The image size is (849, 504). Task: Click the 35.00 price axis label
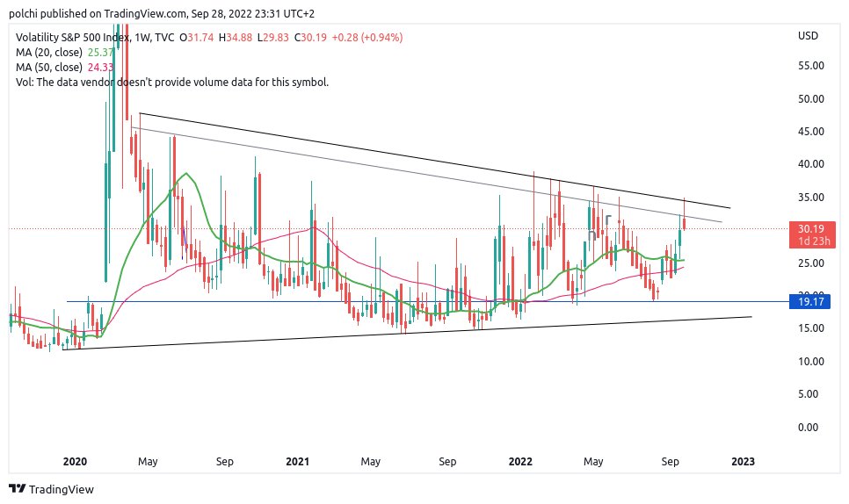pos(811,198)
